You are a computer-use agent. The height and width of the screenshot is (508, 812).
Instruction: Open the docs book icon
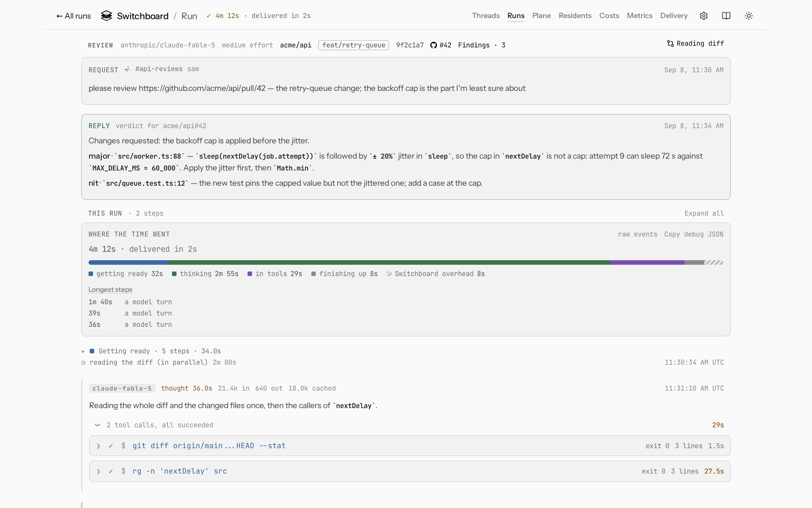pos(726,16)
